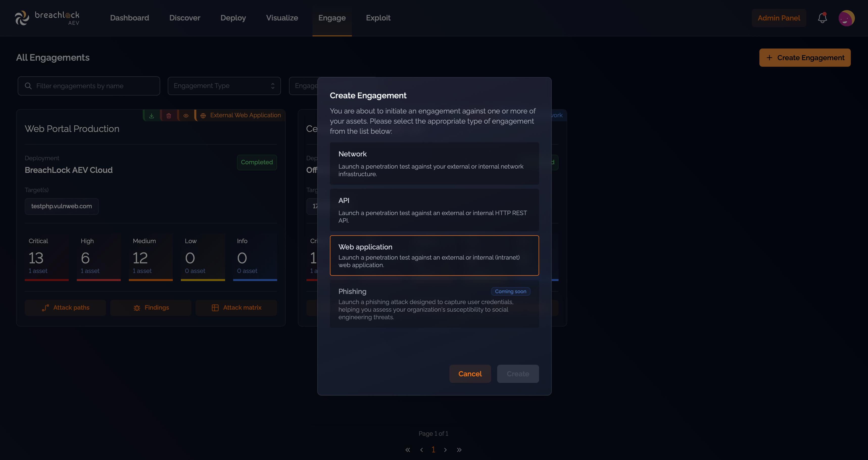Click the BreachLock AEV logo
This screenshot has height=460, width=868.
47,18
